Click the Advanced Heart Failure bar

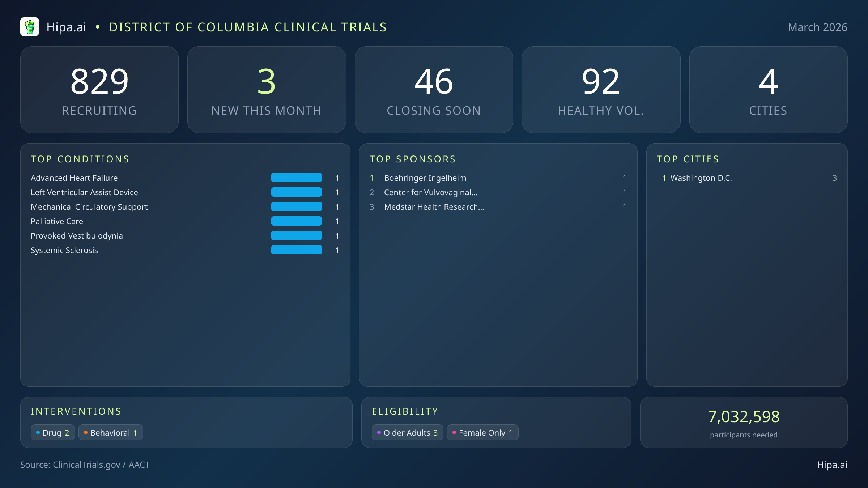(x=296, y=177)
